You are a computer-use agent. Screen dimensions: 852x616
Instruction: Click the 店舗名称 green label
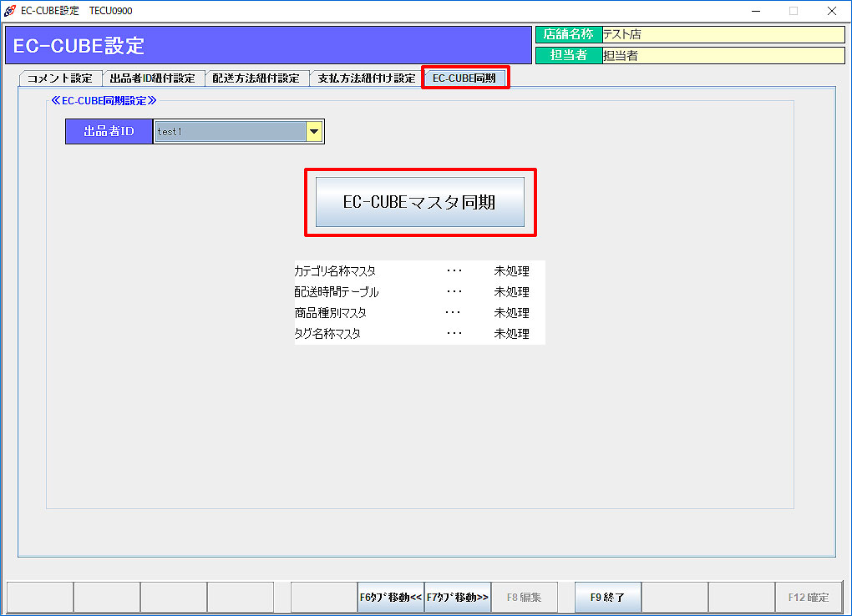pos(569,34)
